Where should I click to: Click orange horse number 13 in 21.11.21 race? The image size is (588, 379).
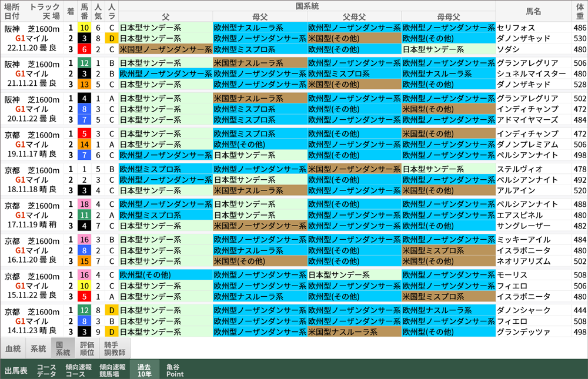(x=84, y=85)
